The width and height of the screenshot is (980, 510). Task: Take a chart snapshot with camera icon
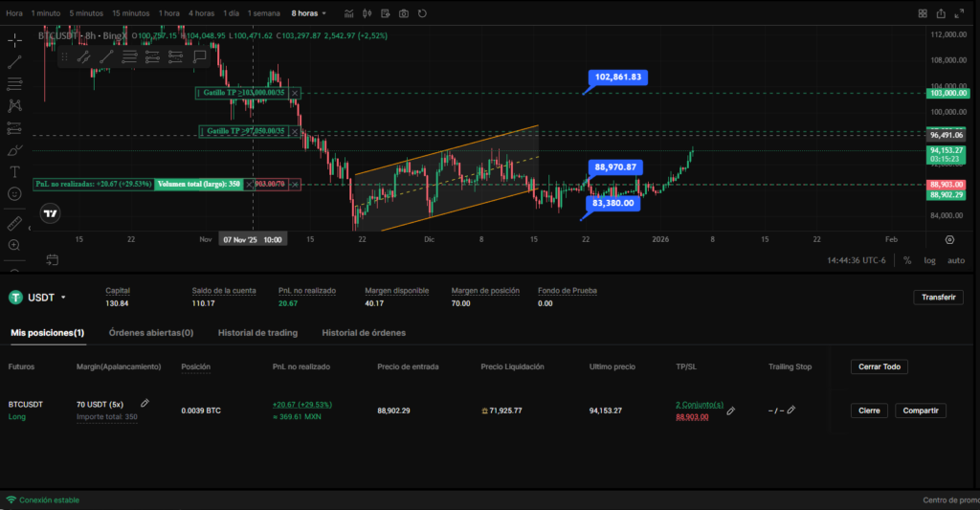(404, 13)
